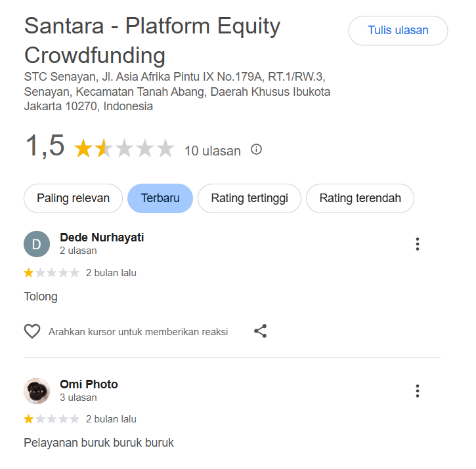Click Omi Photo's profile picture

click(37, 391)
